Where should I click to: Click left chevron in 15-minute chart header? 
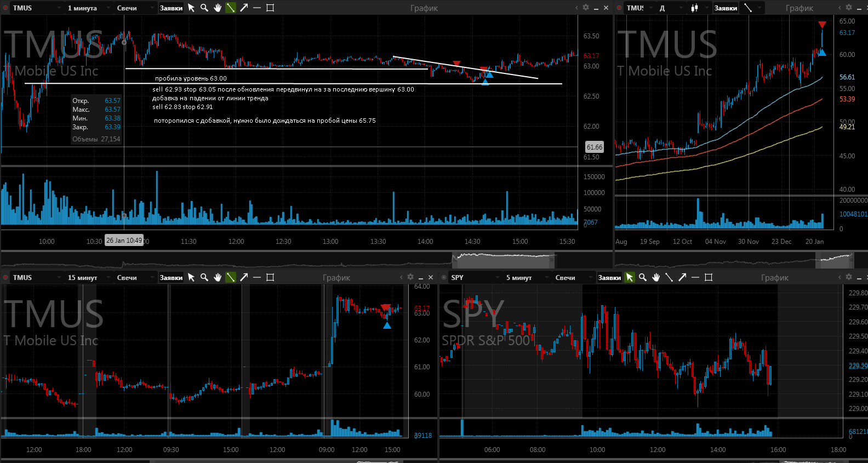coord(401,277)
